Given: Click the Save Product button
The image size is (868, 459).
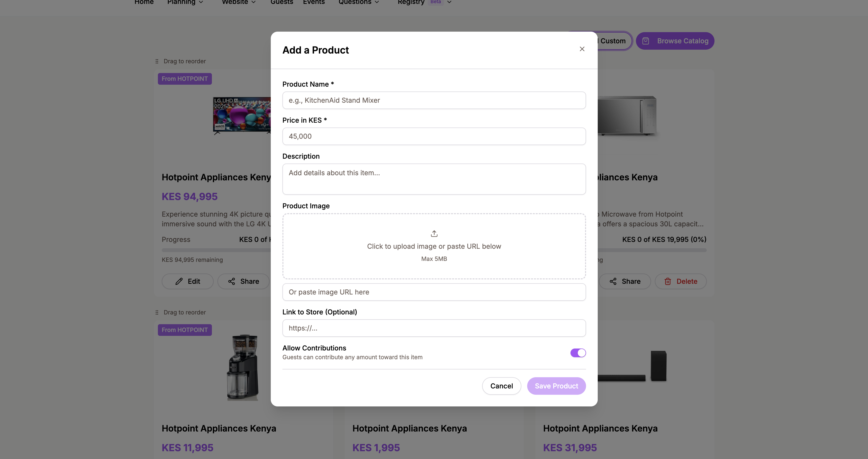Looking at the screenshot, I should point(556,386).
